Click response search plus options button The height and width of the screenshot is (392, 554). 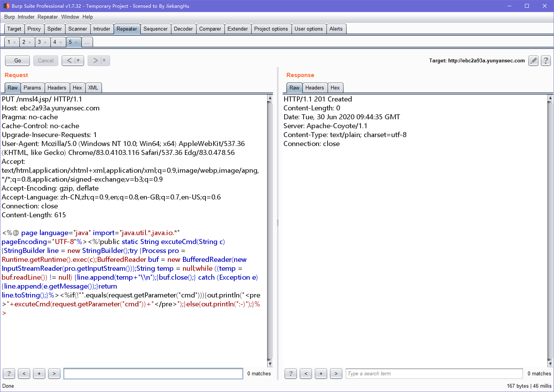[x=321, y=373]
